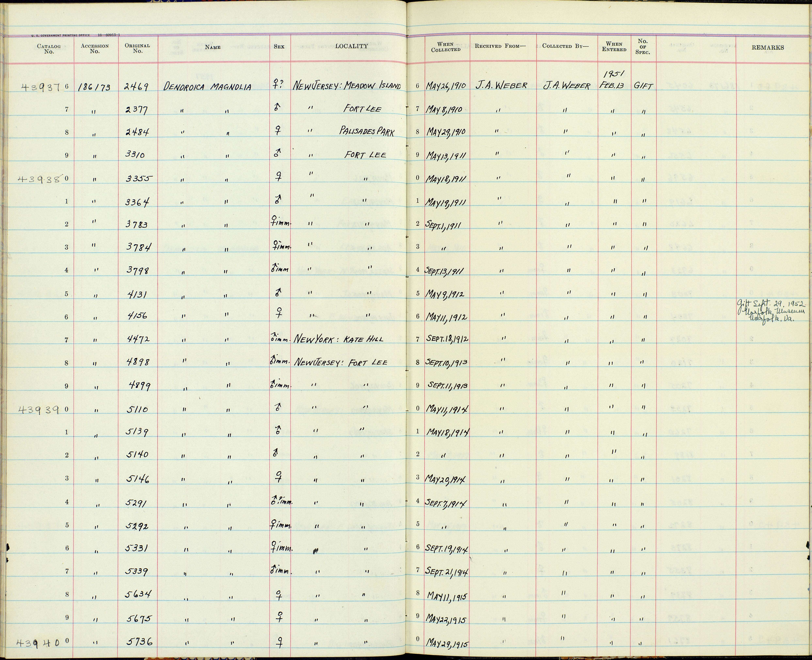Click the 'LOCALITY' column header
This screenshot has height=660, width=812.
[x=351, y=46]
